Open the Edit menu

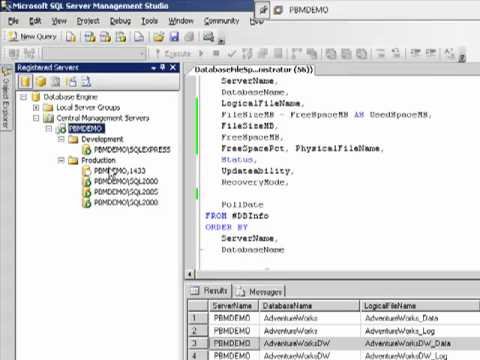35,21
